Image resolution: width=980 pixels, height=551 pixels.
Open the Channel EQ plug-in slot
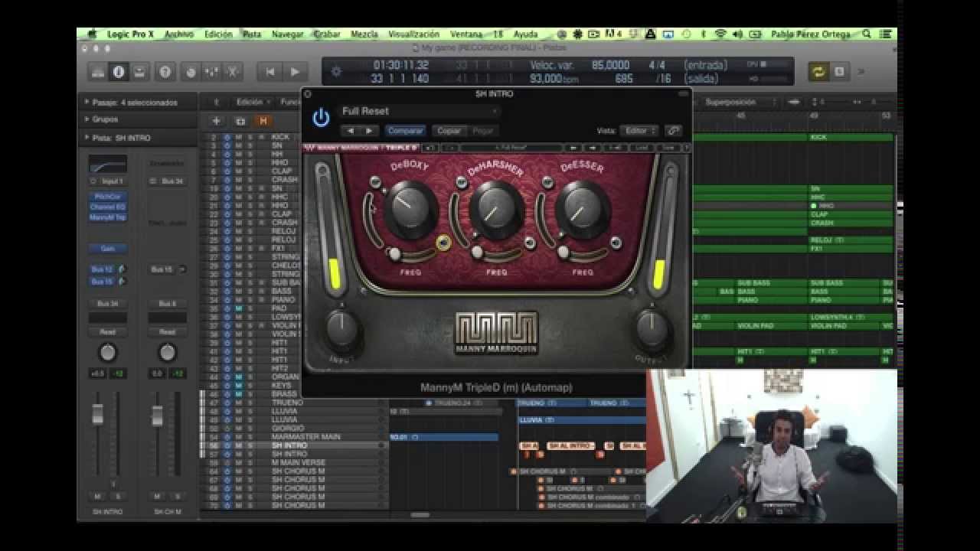click(x=107, y=207)
